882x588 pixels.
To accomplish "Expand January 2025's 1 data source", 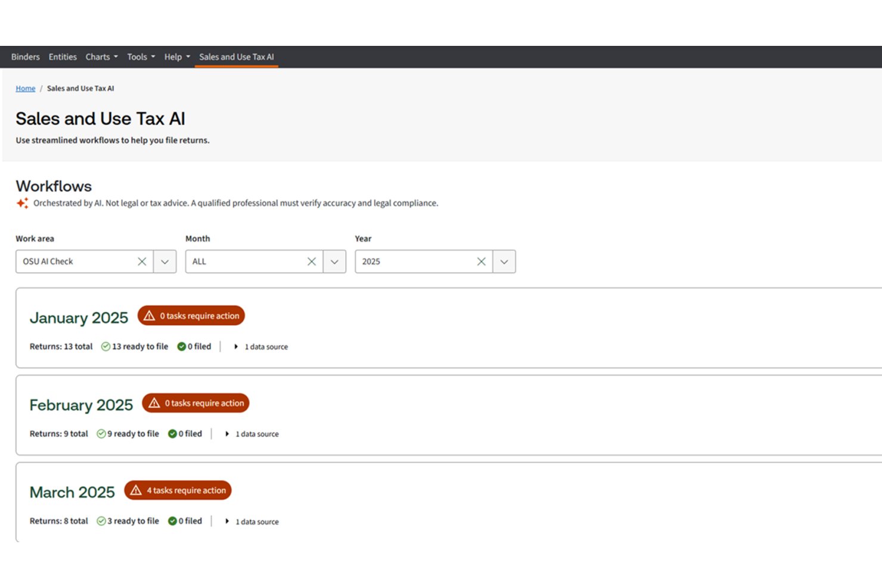I will point(261,347).
